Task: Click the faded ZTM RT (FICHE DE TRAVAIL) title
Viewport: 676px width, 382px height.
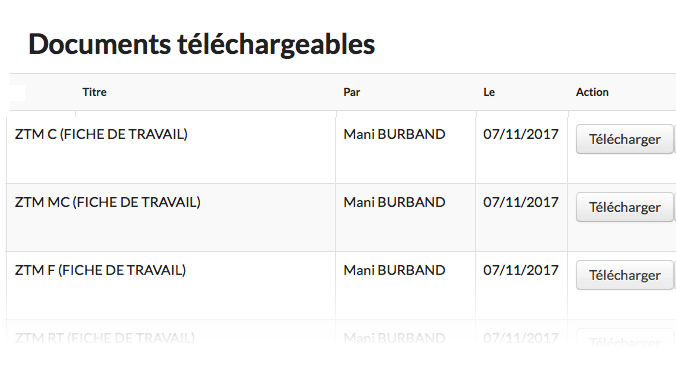Action: coord(105,338)
